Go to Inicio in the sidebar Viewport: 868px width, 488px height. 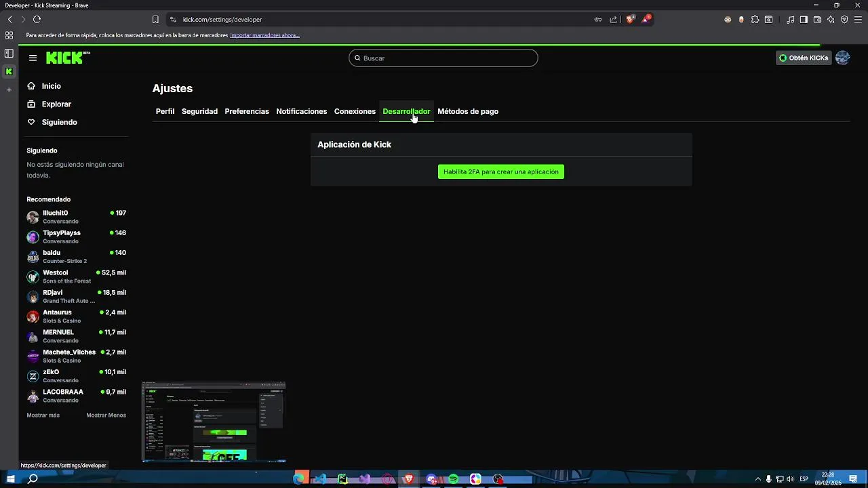(45, 86)
